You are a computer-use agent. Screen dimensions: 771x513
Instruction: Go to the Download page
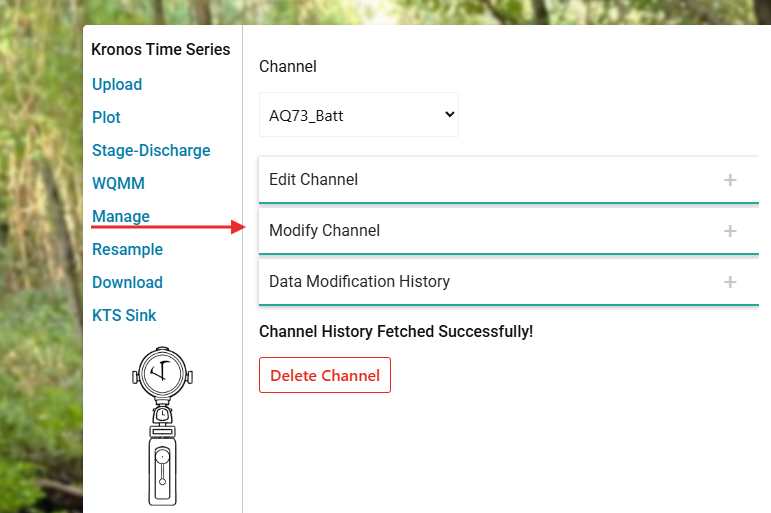click(127, 283)
